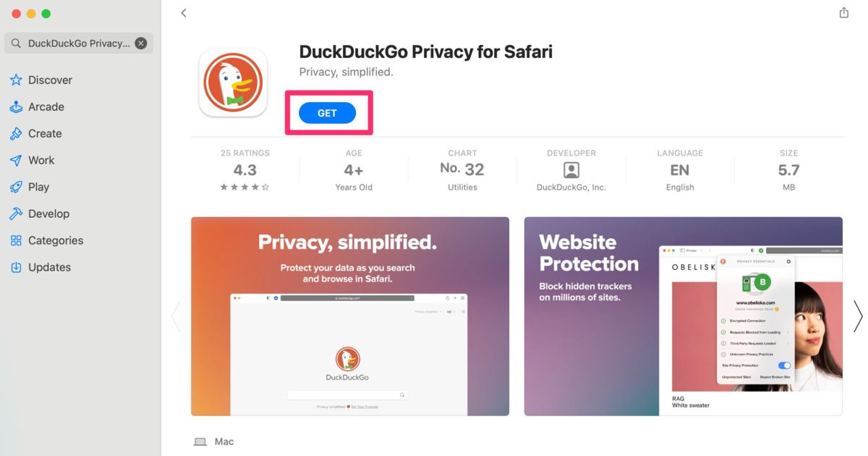Show next screenshot with right arrow
Image resolution: width=868 pixels, height=456 pixels.
coord(858,316)
